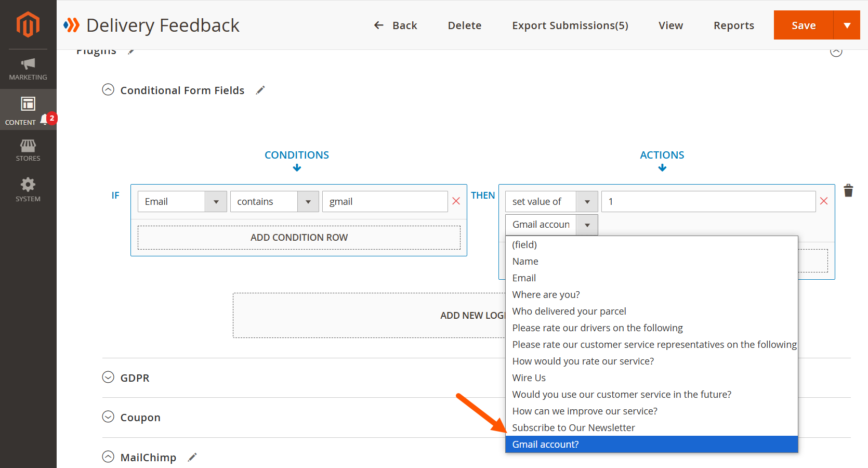Open the Email condition field dropdown

pyautogui.click(x=182, y=202)
